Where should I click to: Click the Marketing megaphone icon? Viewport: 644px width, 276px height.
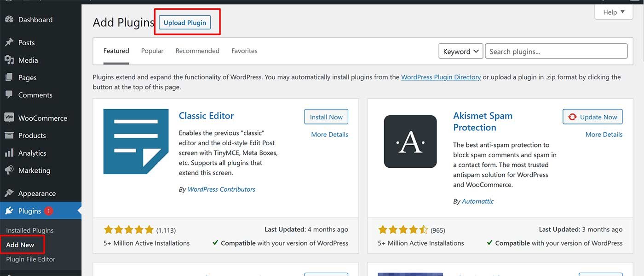tap(9, 170)
